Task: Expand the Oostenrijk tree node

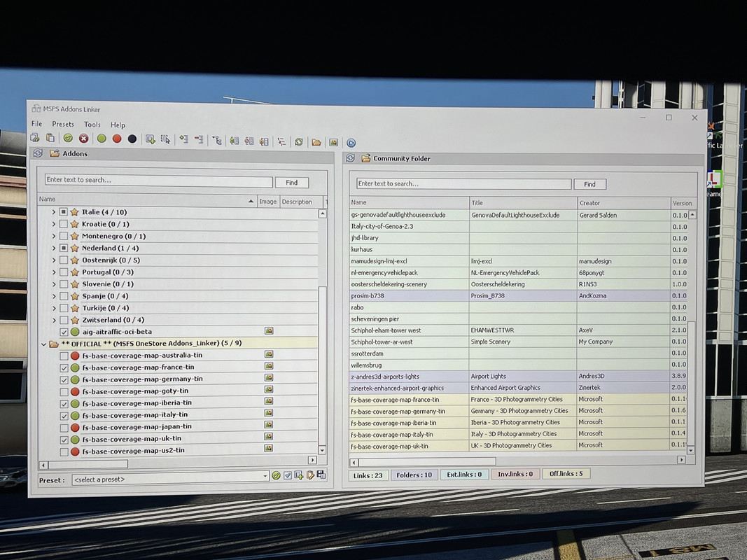Action: [53, 260]
